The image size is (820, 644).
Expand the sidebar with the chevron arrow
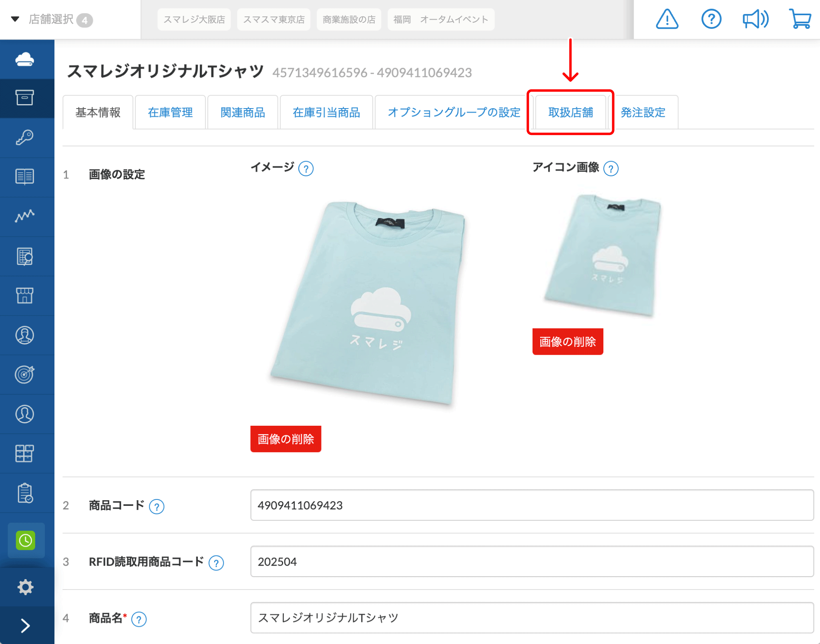click(x=25, y=625)
